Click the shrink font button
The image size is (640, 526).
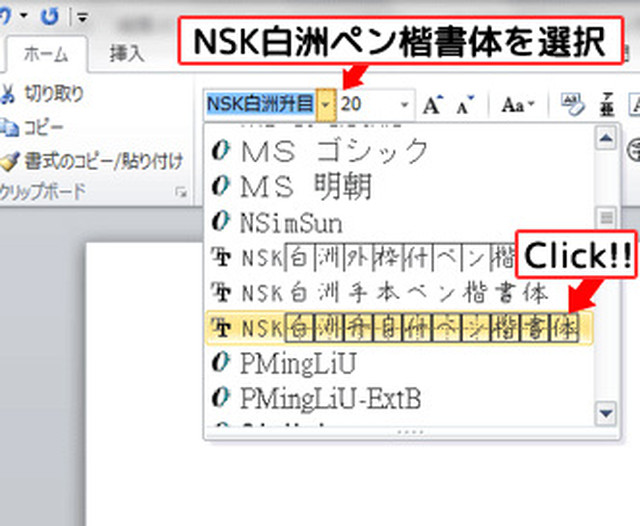[x=464, y=105]
